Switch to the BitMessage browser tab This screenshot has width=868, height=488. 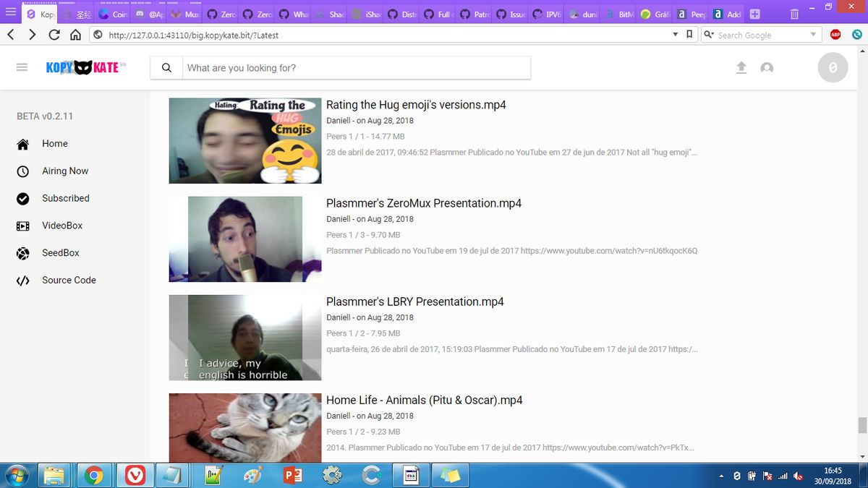tap(618, 13)
